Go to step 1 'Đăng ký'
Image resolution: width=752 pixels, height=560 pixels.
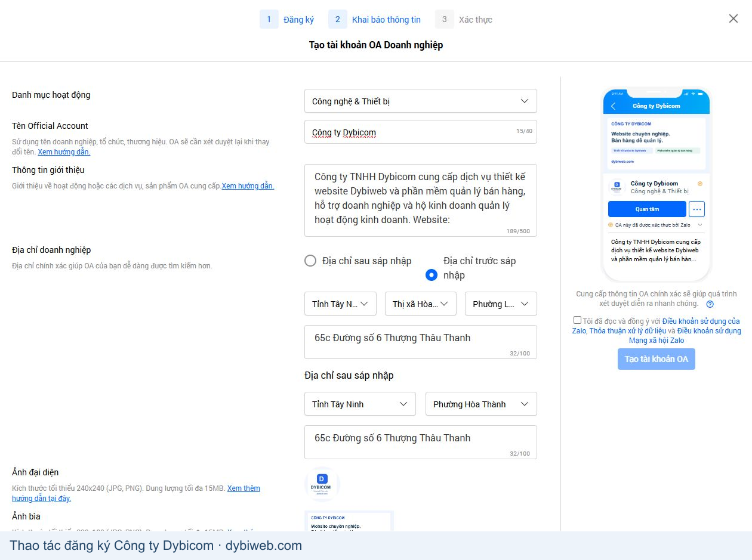[287, 19]
